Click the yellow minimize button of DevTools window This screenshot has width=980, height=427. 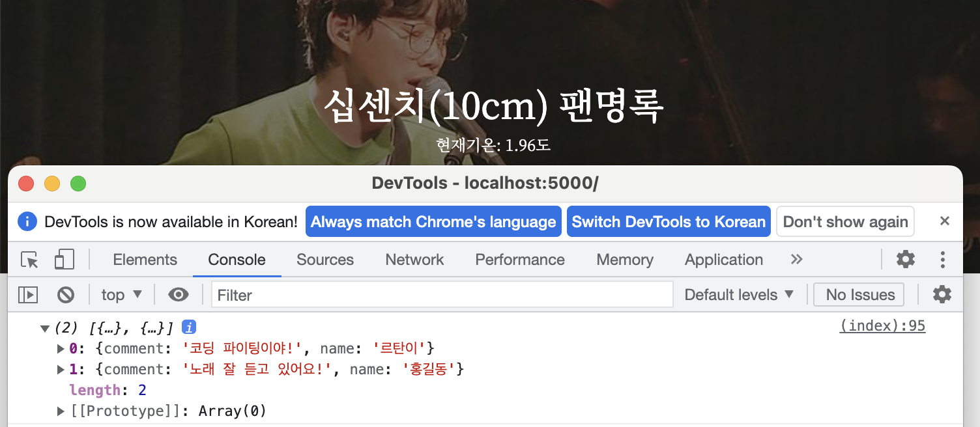coord(52,184)
